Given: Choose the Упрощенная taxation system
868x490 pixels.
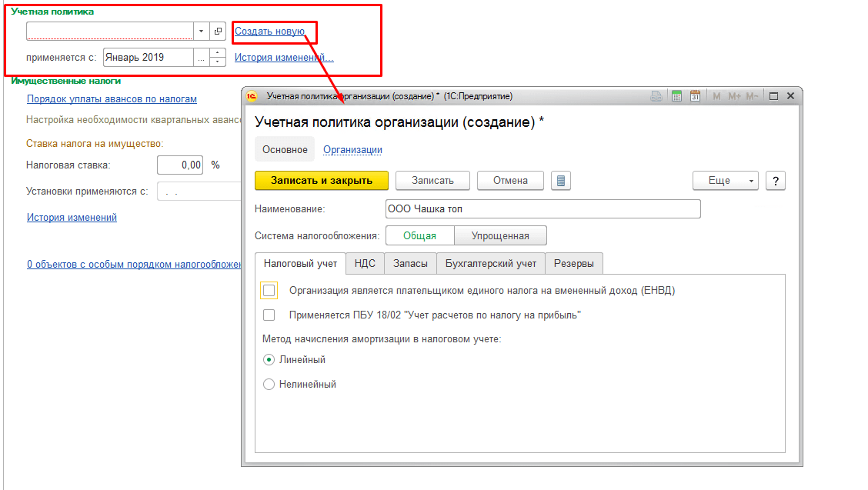Looking at the screenshot, I should [x=500, y=235].
